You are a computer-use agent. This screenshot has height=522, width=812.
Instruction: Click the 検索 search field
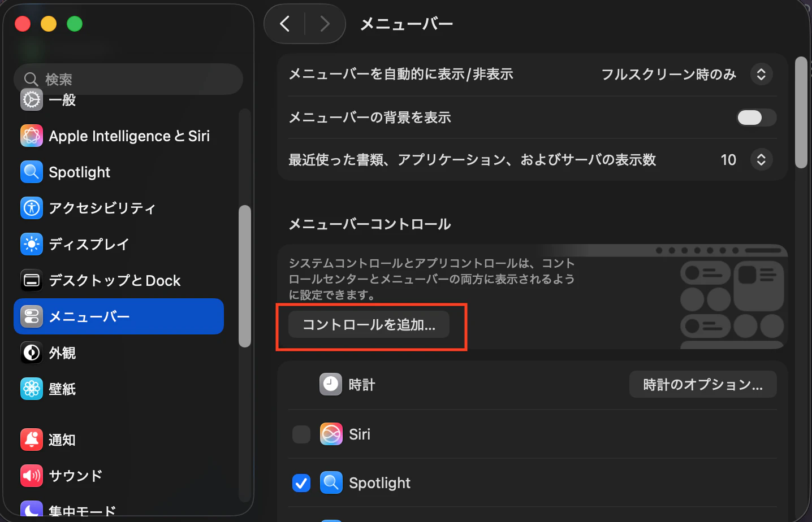pos(128,79)
